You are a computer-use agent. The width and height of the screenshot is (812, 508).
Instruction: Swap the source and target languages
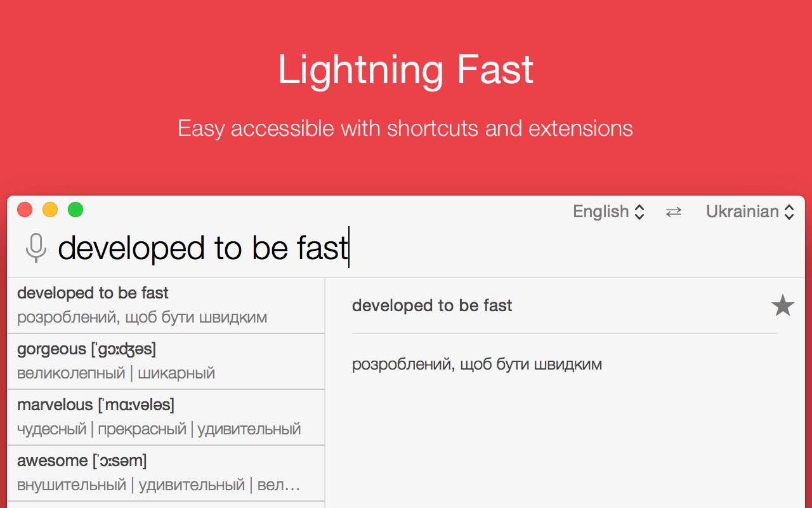(674, 212)
